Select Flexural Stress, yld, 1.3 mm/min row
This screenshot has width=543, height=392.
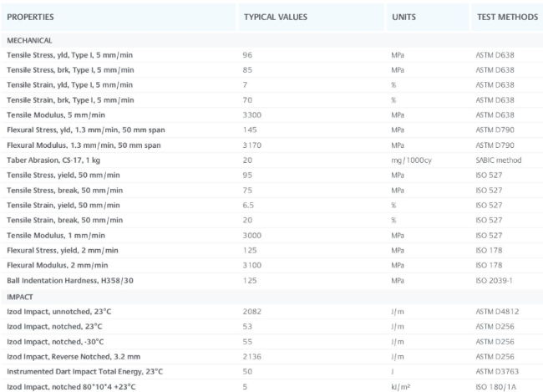[271, 130]
